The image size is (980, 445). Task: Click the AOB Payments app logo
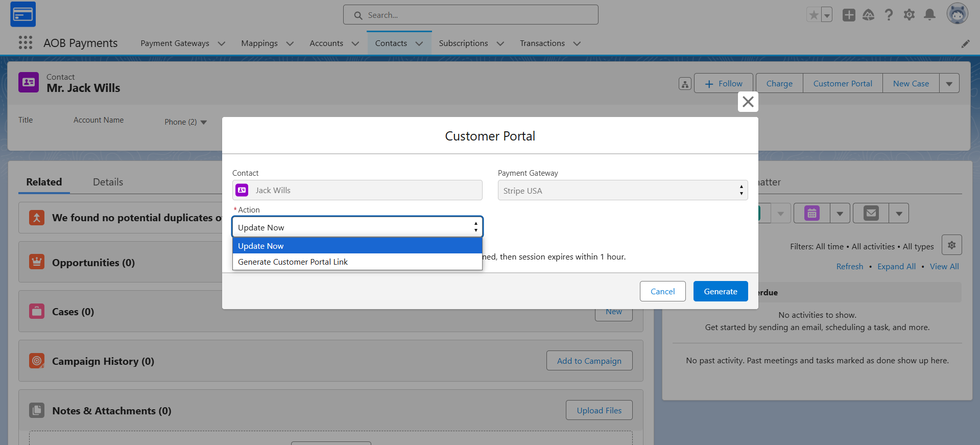[x=23, y=14]
